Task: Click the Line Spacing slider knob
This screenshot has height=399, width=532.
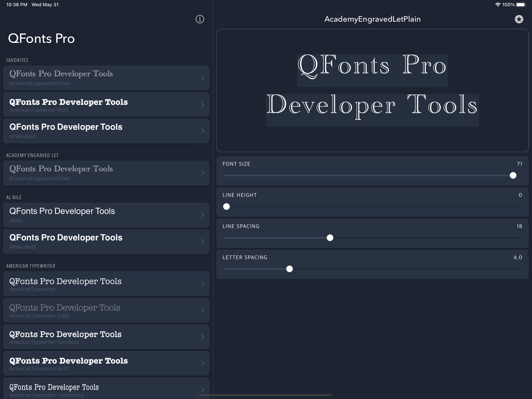Action: click(330, 238)
